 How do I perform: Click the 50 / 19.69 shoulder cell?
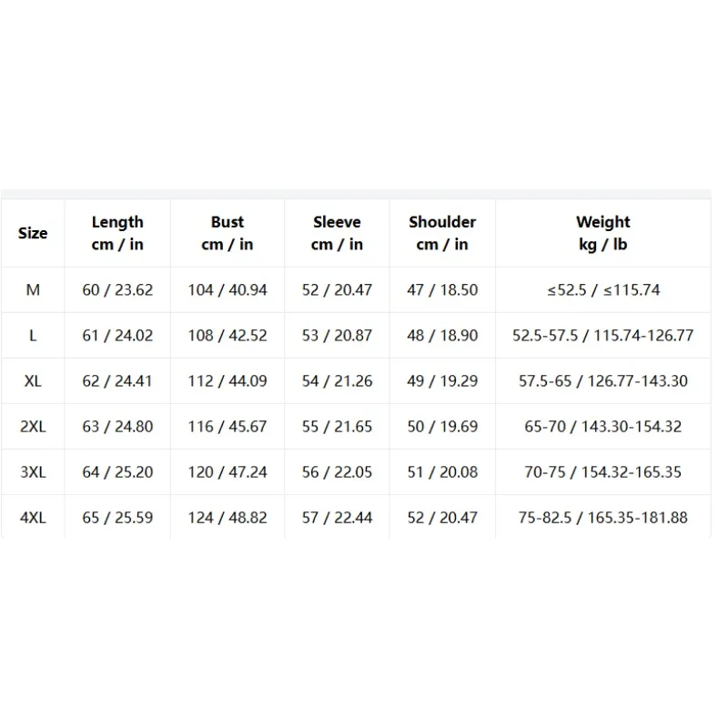pos(442,427)
